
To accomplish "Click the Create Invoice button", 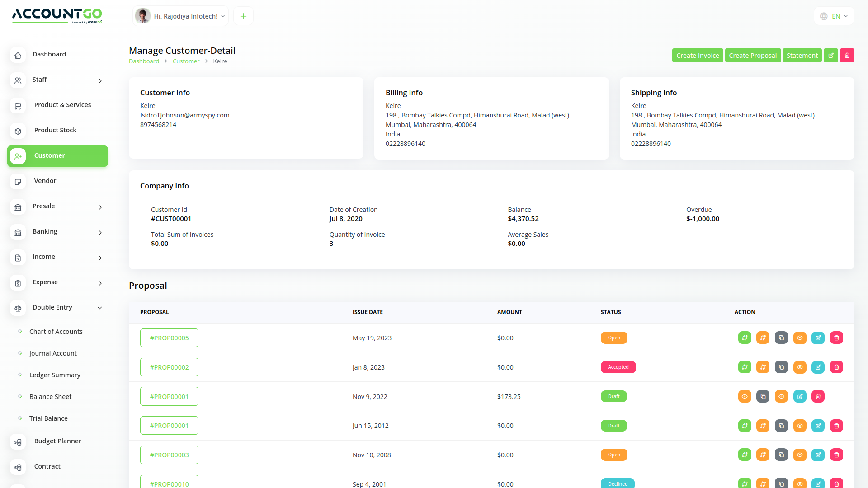I will pos(697,56).
